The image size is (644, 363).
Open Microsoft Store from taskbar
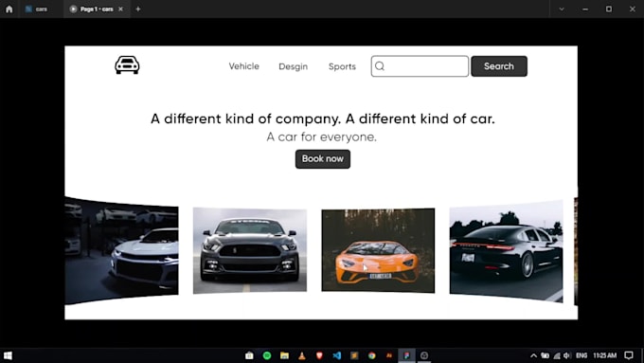(249, 355)
